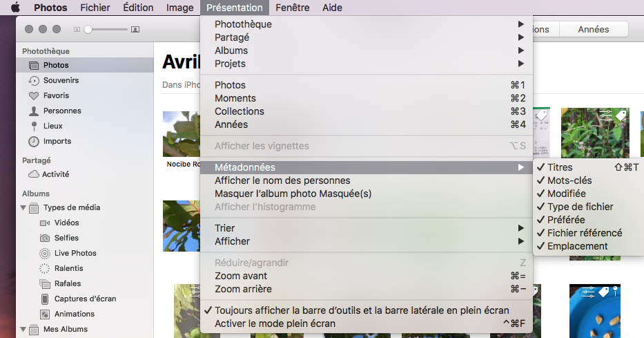Click the Live Photos concentric icon
The height and width of the screenshot is (338, 644).
click(x=44, y=253)
